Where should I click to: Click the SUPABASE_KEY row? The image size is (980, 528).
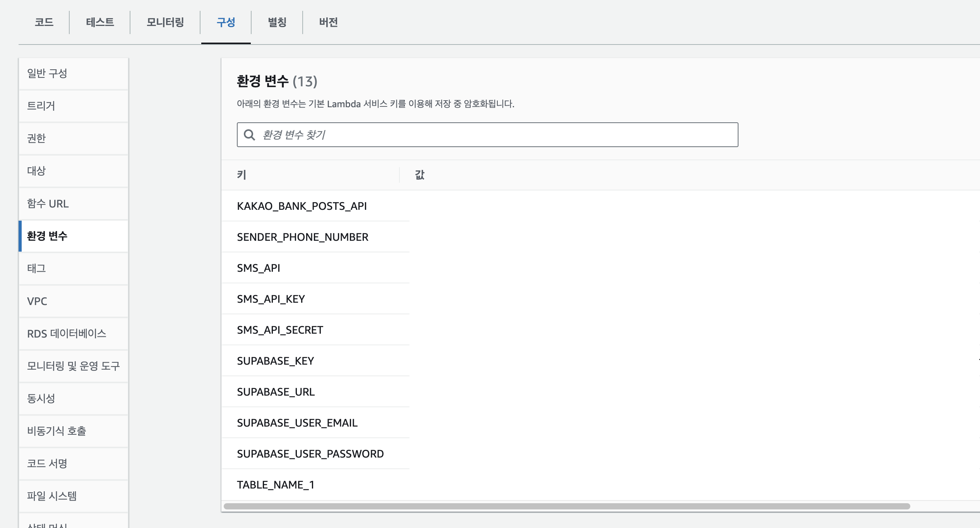pyautogui.click(x=276, y=361)
